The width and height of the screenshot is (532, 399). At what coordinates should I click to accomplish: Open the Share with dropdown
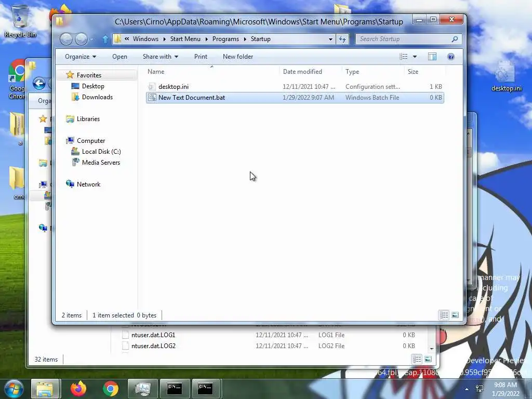(x=161, y=57)
